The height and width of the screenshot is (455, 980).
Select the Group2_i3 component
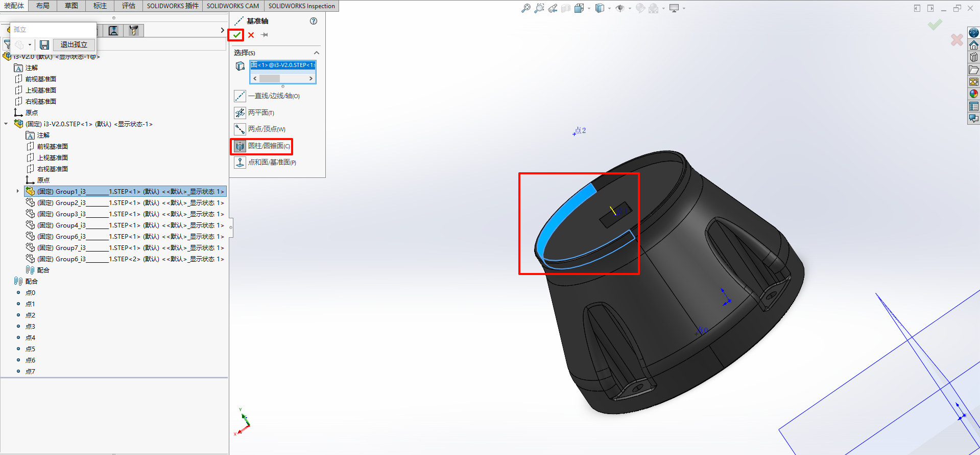pyautogui.click(x=125, y=203)
